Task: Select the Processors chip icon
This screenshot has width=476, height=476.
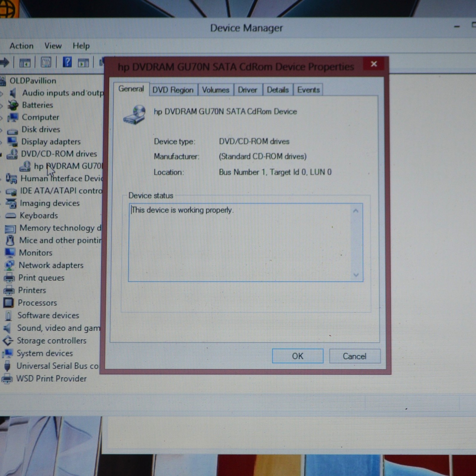Action: pos(8,303)
